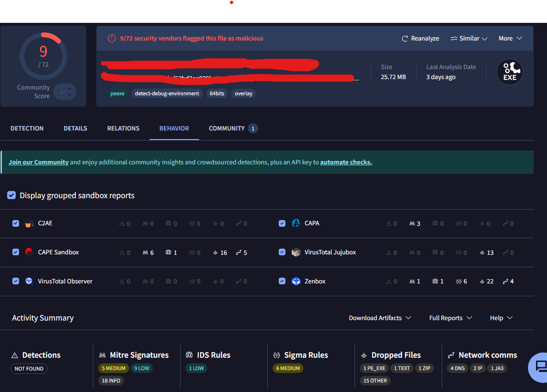Open the COMMUNITY tab
Screen dimensions: 547x392
point(233,128)
